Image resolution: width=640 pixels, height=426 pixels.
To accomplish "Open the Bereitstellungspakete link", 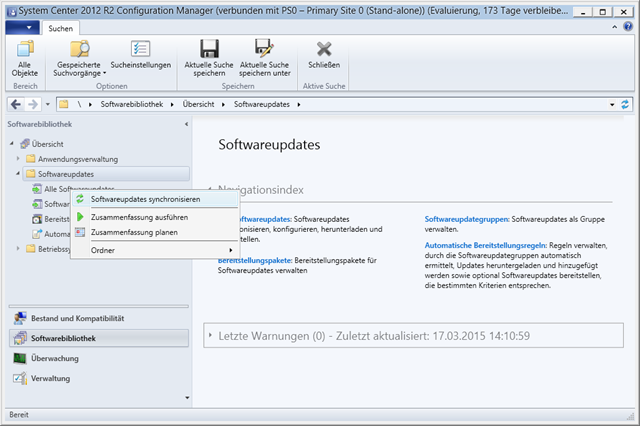I will click(x=255, y=260).
